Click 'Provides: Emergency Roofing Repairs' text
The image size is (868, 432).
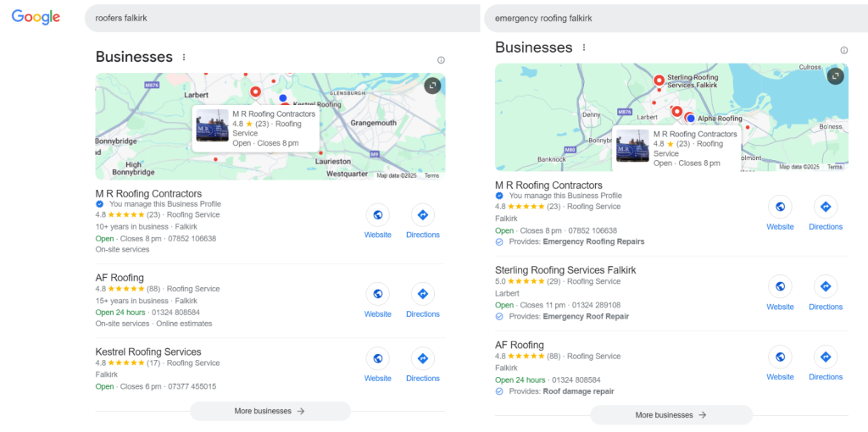point(576,241)
